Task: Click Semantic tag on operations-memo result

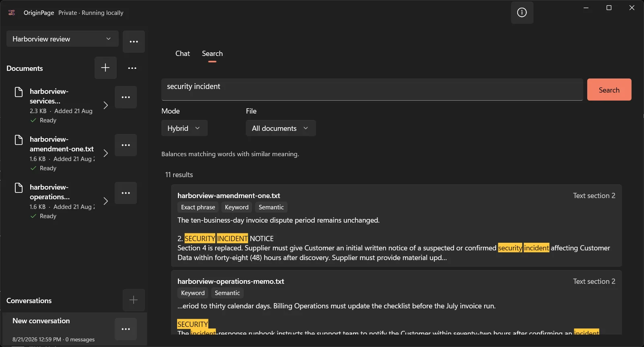Action: (227, 293)
